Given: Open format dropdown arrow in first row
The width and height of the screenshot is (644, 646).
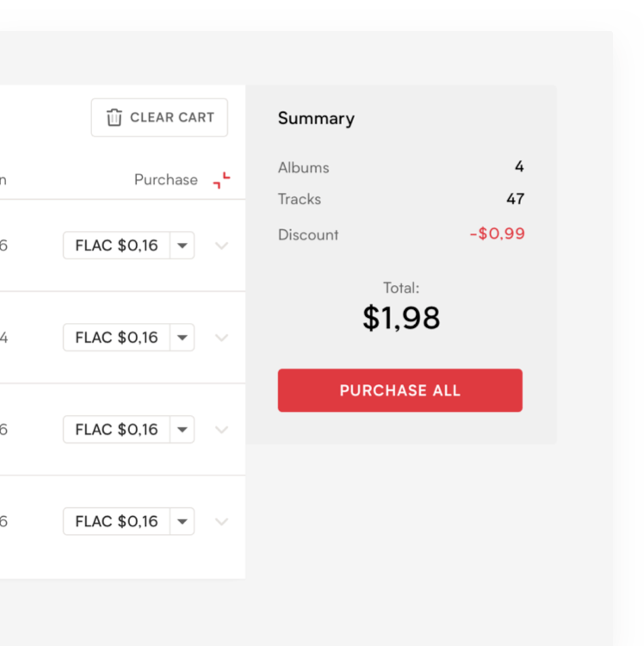Looking at the screenshot, I should tap(182, 245).
